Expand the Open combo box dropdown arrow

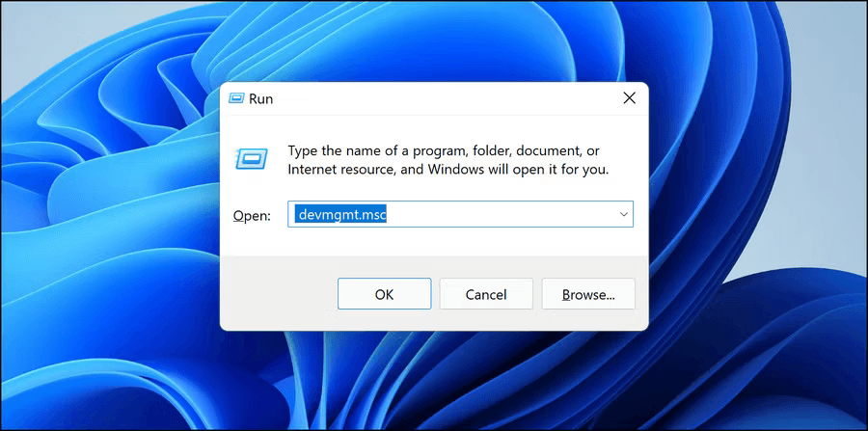coord(624,214)
